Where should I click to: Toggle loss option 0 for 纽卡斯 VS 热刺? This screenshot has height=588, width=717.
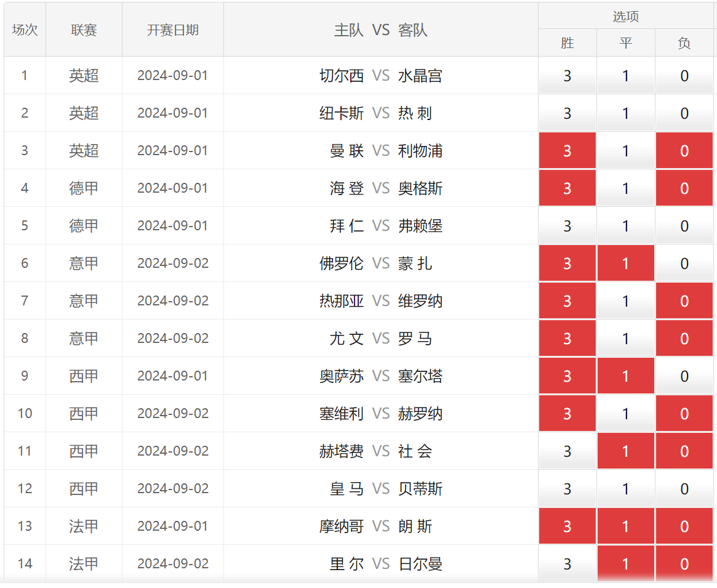pyautogui.click(x=684, y=113)
